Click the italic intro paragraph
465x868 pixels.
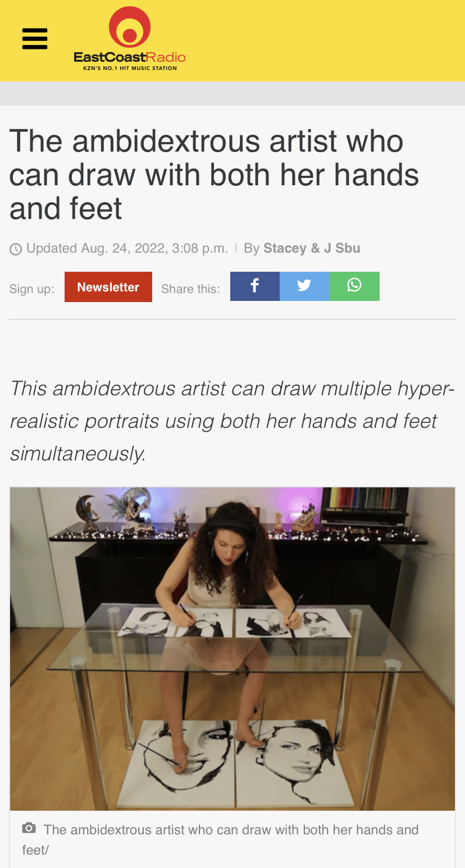pos(232,421)
